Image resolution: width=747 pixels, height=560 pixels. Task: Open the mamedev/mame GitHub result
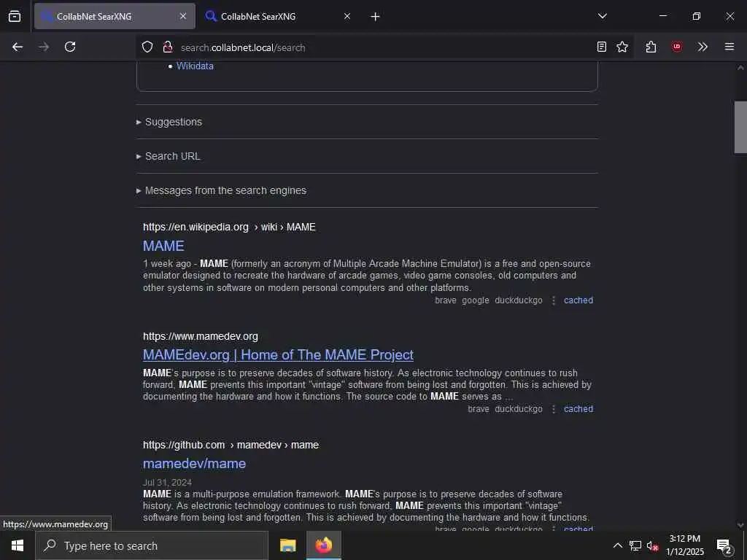[x=194, y=463]
